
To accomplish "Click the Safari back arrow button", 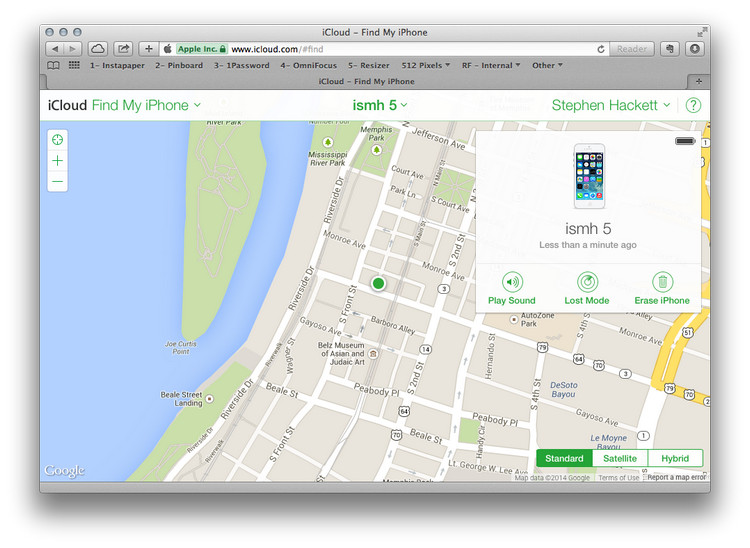I will [x=55, y=49].
